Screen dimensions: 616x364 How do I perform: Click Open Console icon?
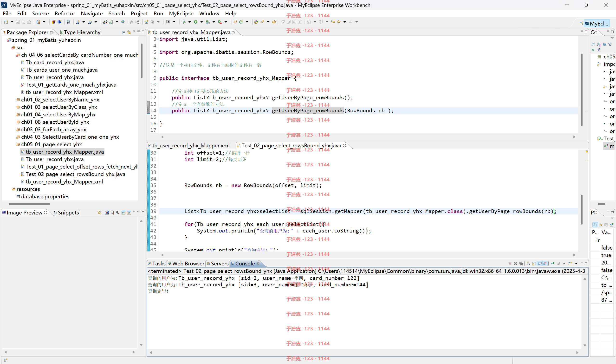click(x=571, y=264)
